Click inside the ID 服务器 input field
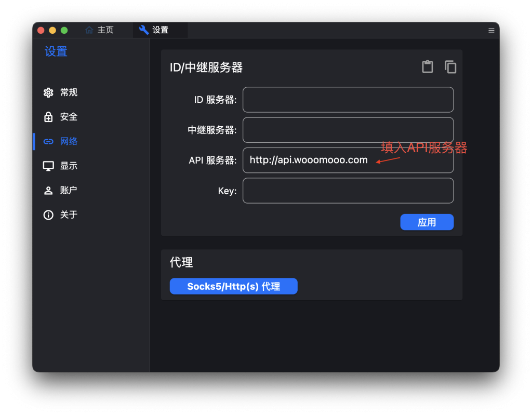The width and height of the screenshot is (532, 415). click(348, 99)
